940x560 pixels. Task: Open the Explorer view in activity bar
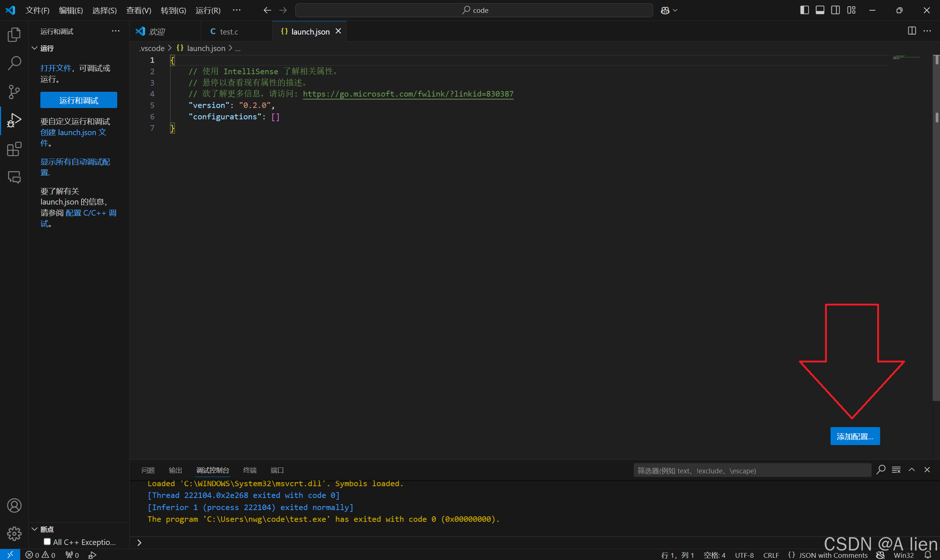(14, 35)
